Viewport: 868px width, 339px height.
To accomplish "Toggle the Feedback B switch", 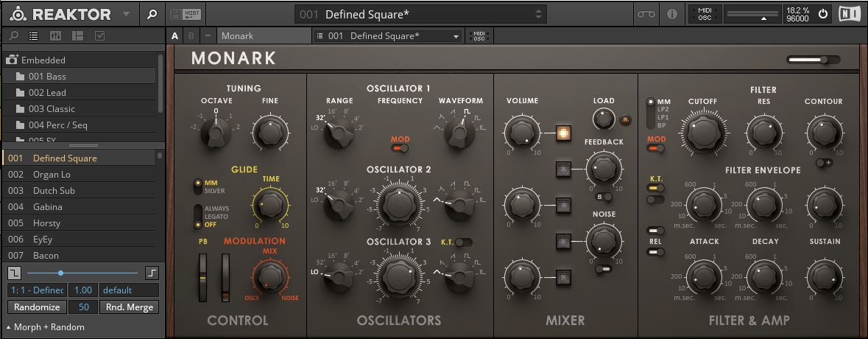I will pyautogui.click(x=604, y=196).
